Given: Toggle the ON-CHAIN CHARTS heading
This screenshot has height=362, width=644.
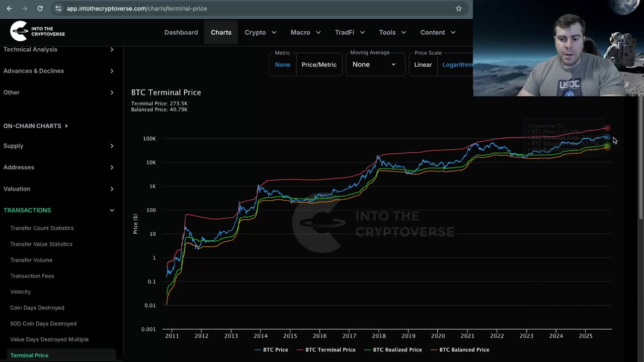Looking at the screenshot, I should (x=36, y=126).
